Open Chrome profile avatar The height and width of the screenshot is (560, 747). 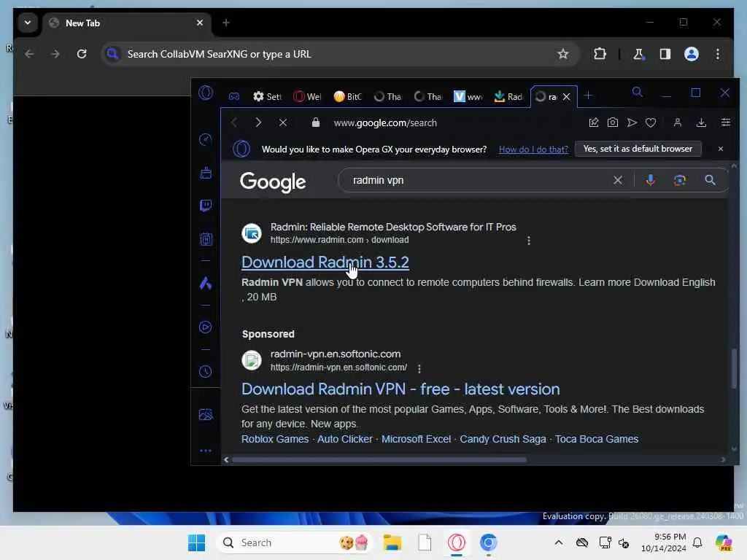click(x=692, y=54)
